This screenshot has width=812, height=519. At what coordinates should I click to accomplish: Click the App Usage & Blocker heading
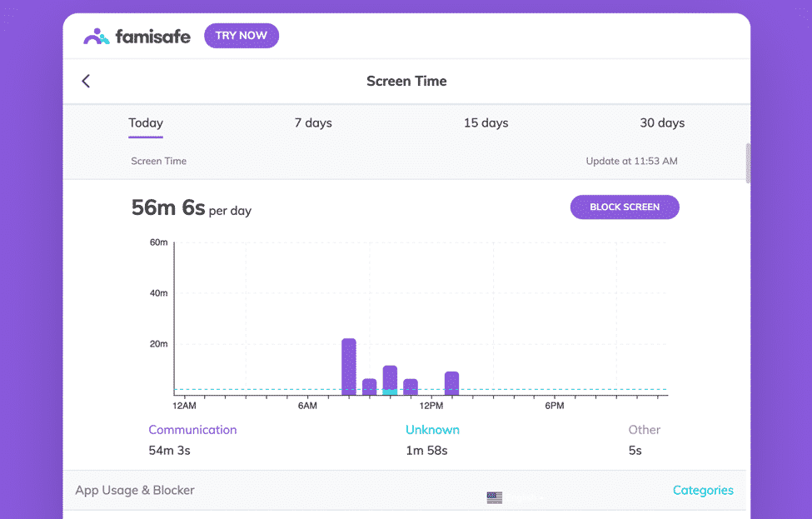click(135, 491)
